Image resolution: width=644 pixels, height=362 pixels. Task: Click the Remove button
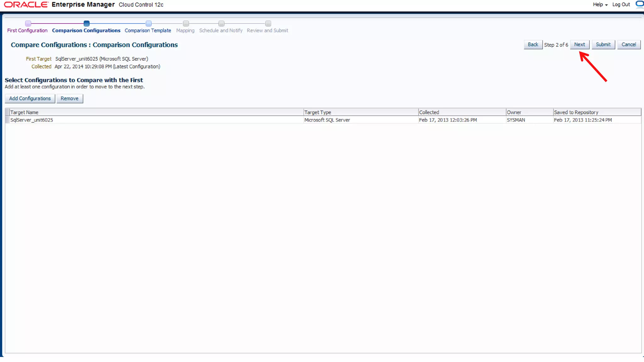click(69, 99)
